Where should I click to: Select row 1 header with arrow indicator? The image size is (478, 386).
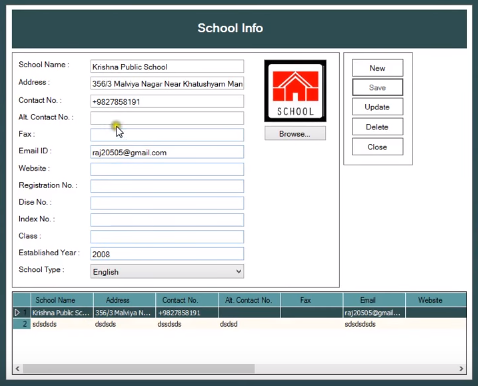[x=22, y=313]
